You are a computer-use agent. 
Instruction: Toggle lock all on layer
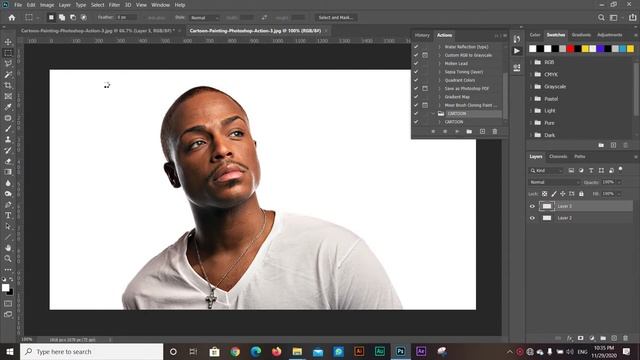pyautogui.click(x=581, y=194)
